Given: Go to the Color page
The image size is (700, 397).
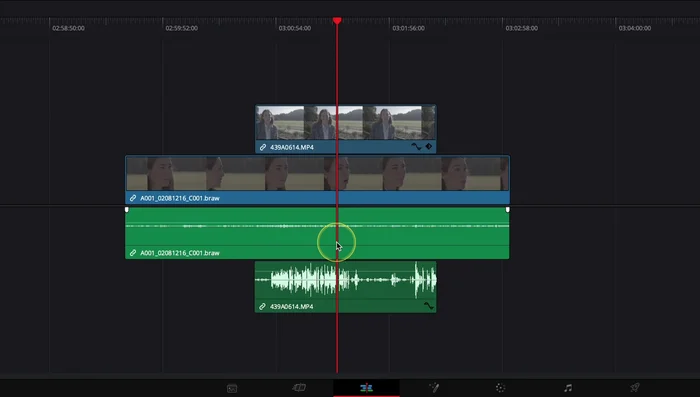Looking at the screenshot, I should point(500,388).
